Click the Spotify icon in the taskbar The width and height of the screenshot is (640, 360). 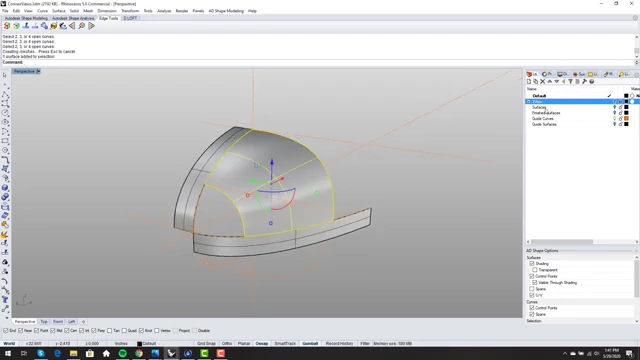122,353
